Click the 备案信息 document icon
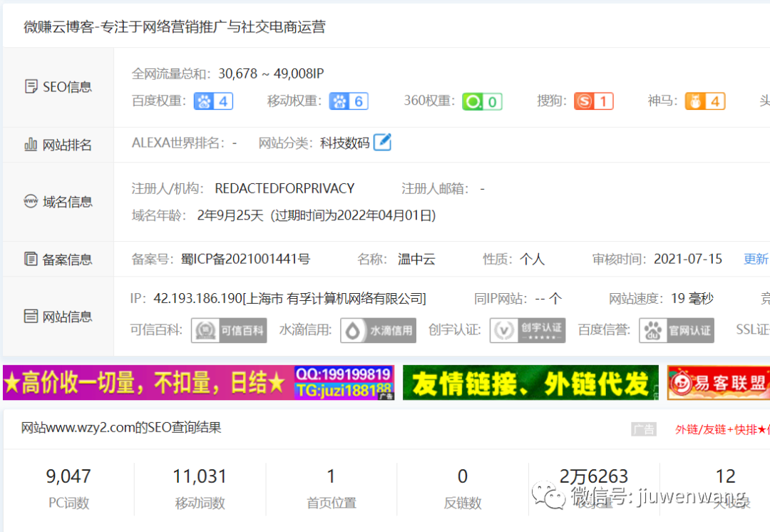 pos(31,259)
